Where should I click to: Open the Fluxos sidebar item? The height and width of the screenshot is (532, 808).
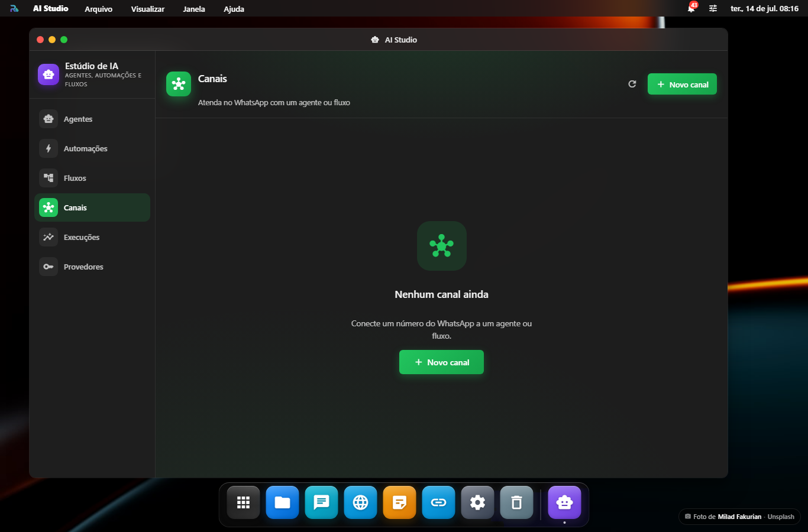[92, 178]
